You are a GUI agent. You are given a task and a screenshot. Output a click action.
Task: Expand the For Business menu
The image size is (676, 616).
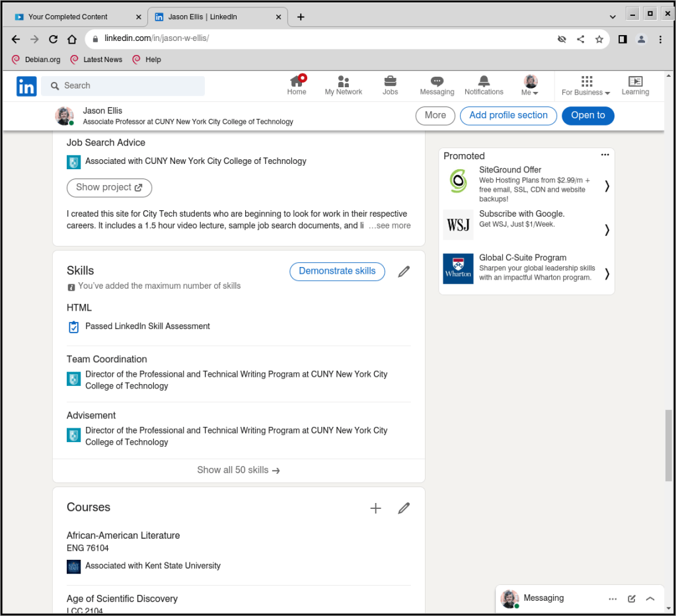(x=585, y=85)
